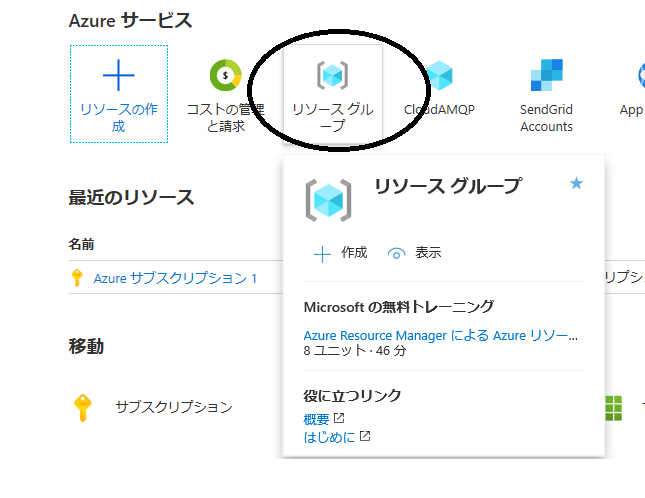
Task: Open サブスクリプション navigation item
Action: 174,407
